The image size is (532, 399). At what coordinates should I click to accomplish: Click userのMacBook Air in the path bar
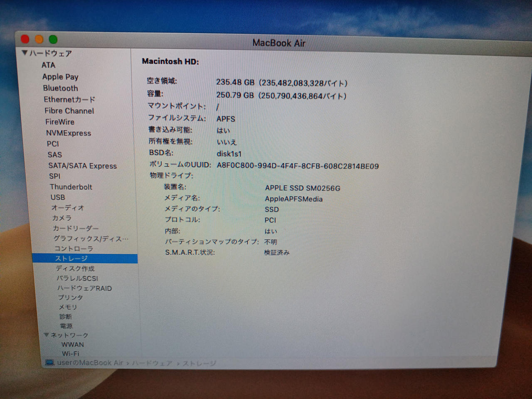90,363
